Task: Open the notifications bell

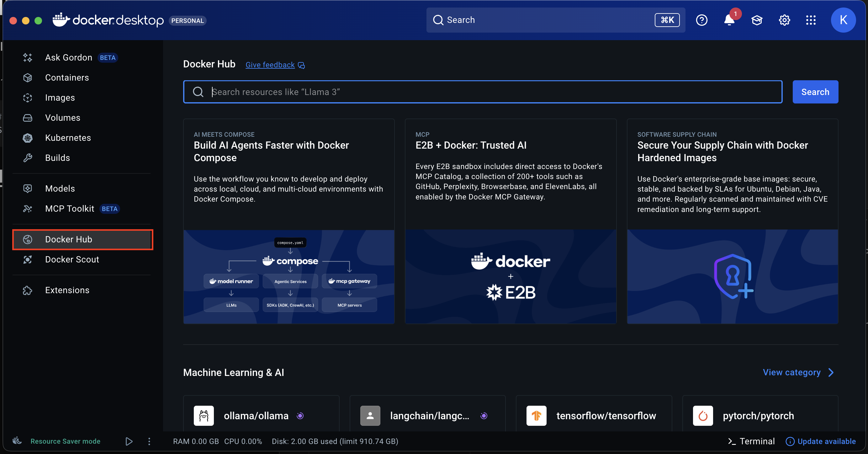Action: tap(729, 20)
